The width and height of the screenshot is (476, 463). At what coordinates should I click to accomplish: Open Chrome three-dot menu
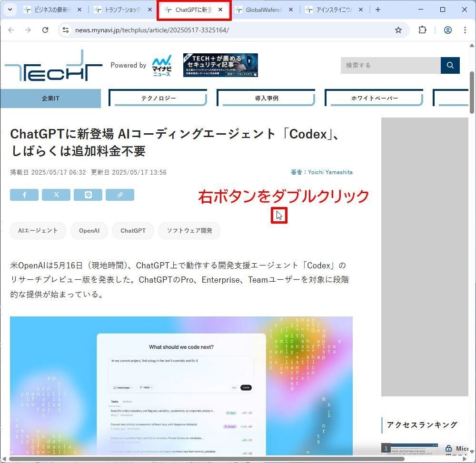(465, 30)
